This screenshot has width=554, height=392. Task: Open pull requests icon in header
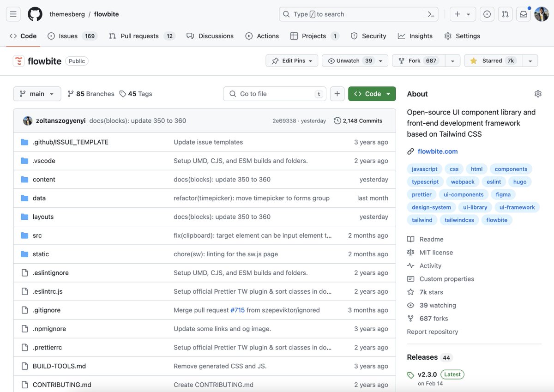point(506,14)
